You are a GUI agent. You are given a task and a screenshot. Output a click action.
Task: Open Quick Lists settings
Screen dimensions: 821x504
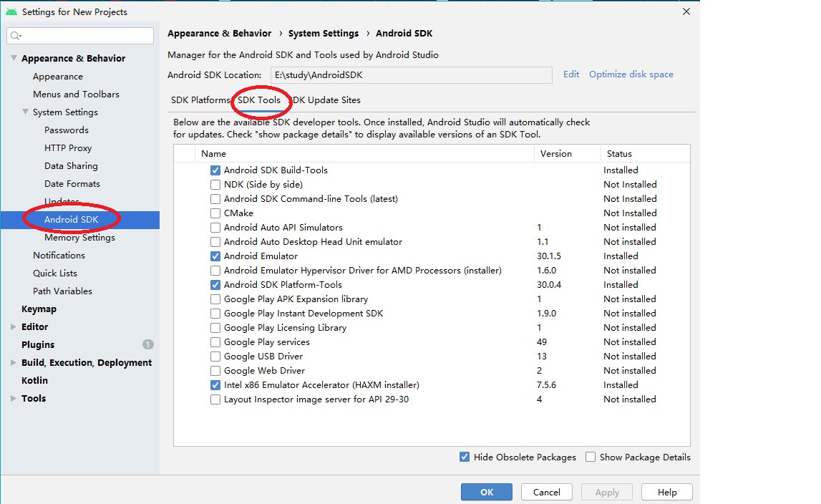(55, 273)
